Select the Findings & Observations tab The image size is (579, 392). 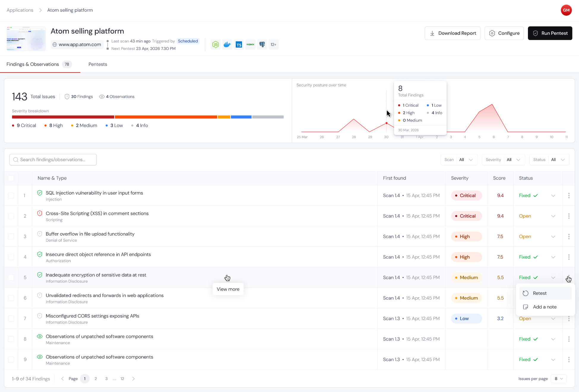click(x=39, y=64)
